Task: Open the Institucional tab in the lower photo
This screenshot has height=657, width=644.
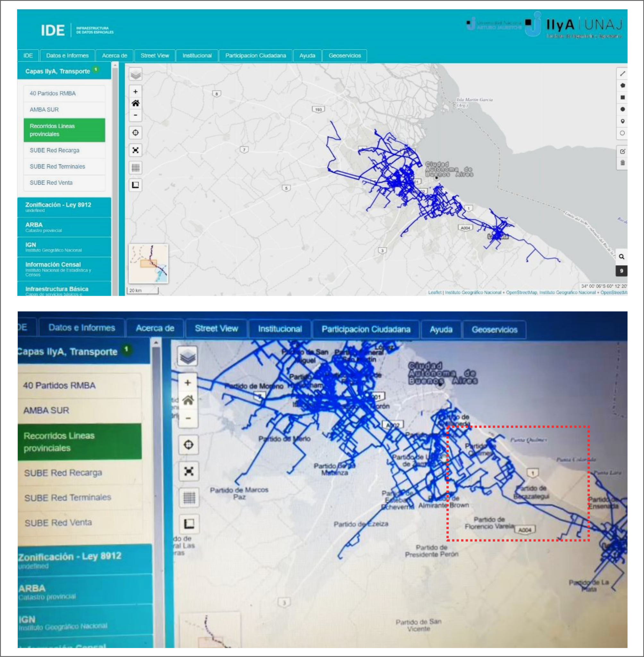Action: click(280, 329)
